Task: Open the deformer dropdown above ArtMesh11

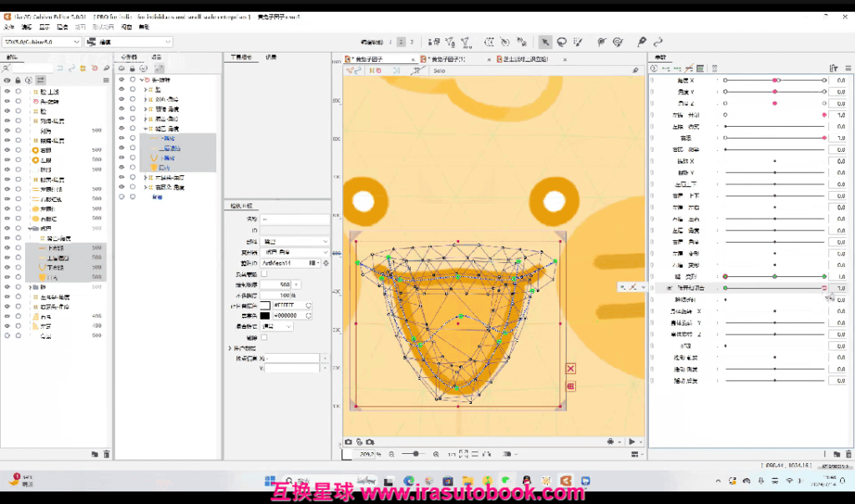Action: click(x=295, y=252)
